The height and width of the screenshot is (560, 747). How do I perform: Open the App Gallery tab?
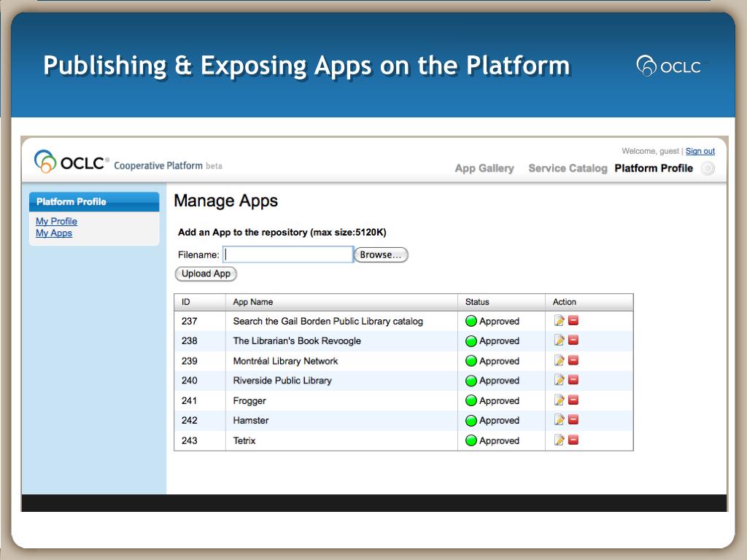pos(484,168)
